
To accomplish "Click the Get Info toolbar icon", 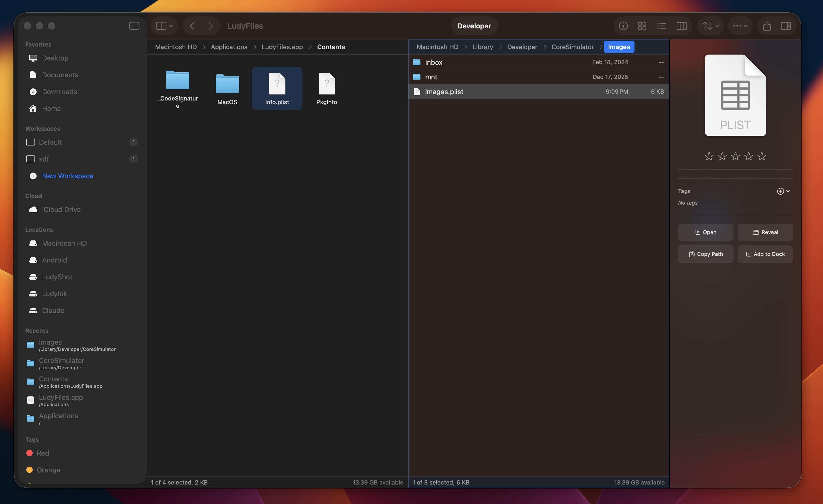I will tap(623, 26).
